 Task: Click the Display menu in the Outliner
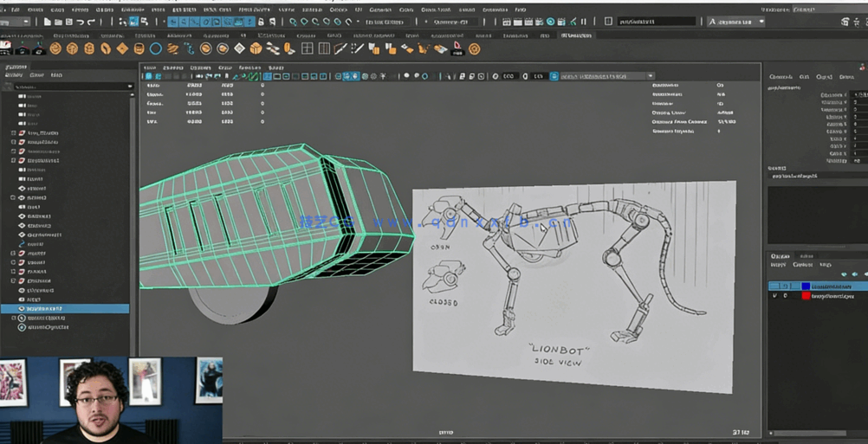15,75
